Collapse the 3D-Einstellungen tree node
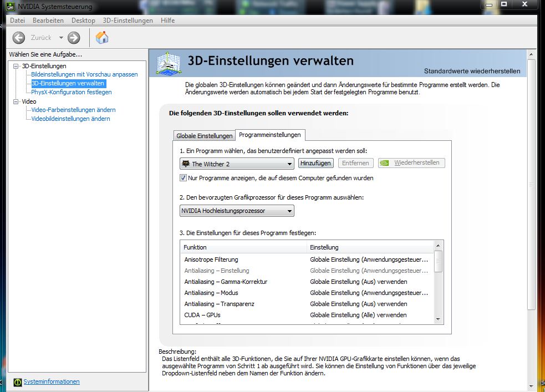Viewport: 545px width, 392px height. tap(16, 65)
